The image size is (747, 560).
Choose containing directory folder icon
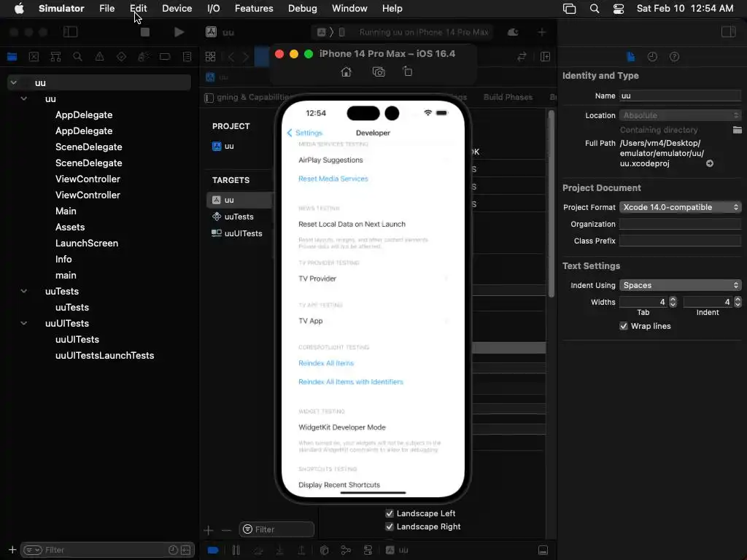click(737, 130)
